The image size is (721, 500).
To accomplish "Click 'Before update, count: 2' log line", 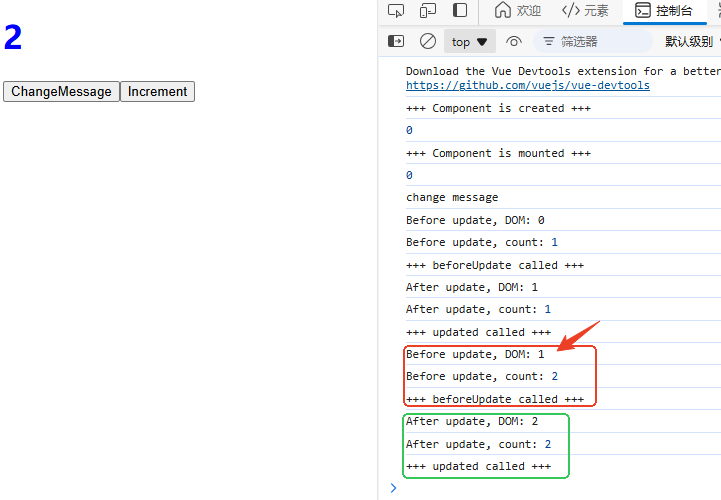I will pos(481,377).
